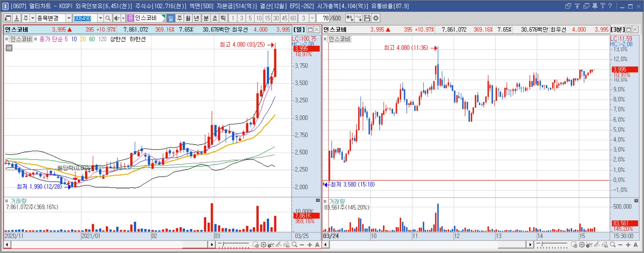Select the 15 minute interval button

[267, 18]
